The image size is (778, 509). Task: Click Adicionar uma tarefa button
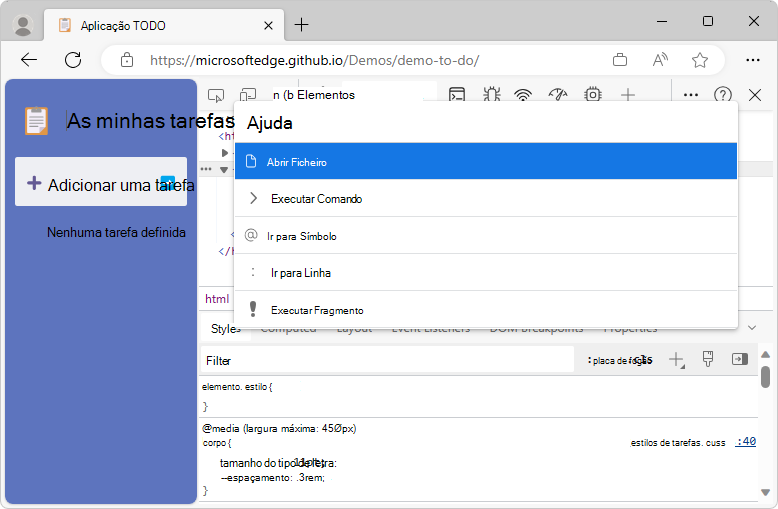pyautogui.click(x=101, y=183)
